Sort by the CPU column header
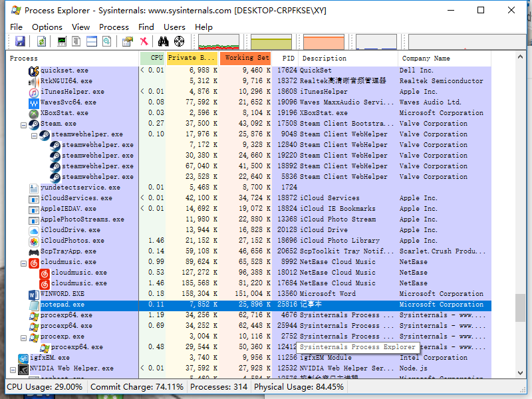The width and height of the screenshot is (532, 399). (152, 58)
